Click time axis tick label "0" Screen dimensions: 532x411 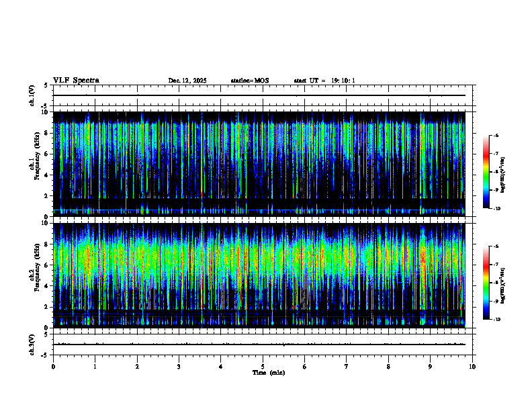(53, 367)
